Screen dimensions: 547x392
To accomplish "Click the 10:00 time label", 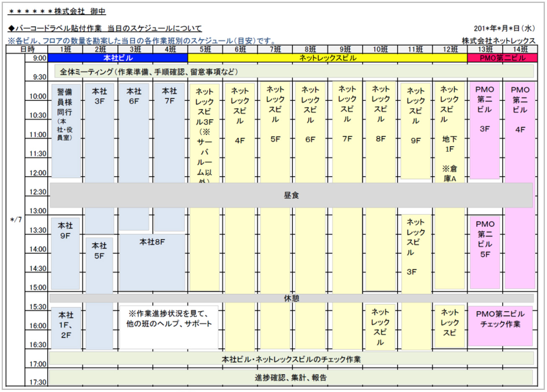I will 38,96.
